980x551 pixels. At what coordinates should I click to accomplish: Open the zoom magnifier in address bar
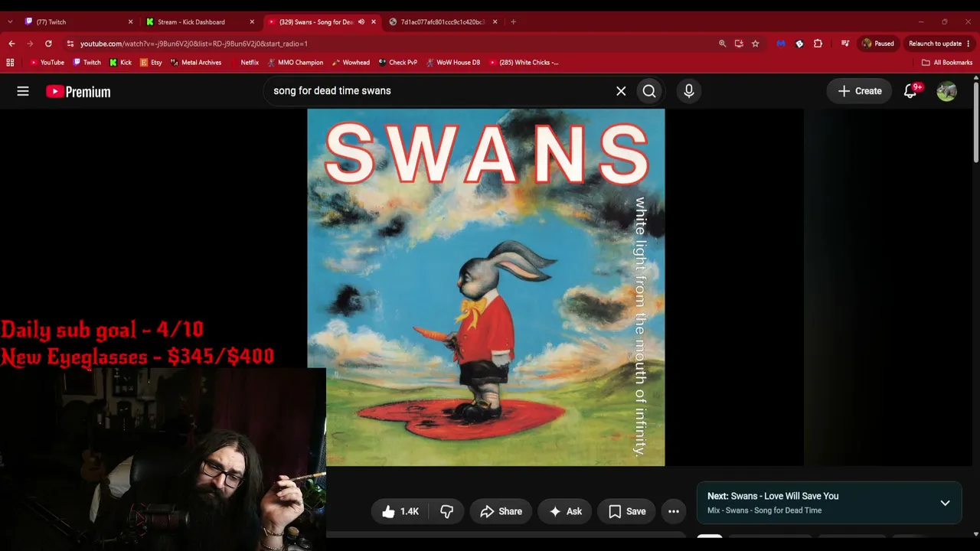pos(722,44)
